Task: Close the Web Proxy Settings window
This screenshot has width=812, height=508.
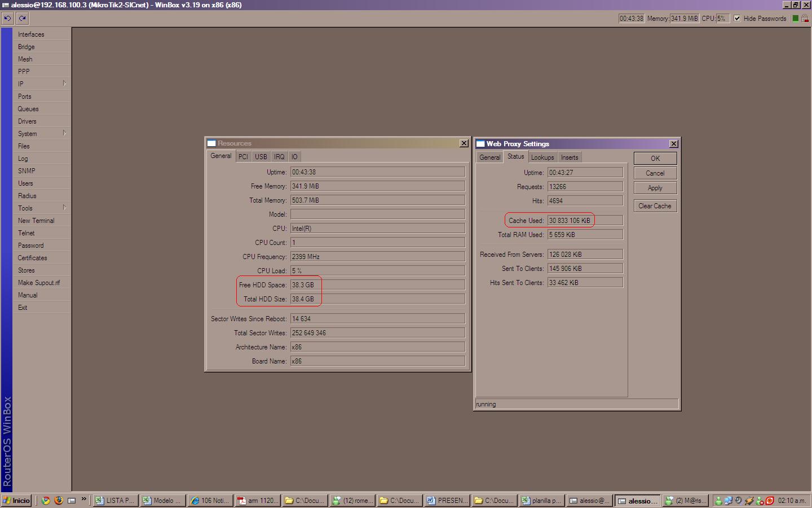Action: (673, 144)
